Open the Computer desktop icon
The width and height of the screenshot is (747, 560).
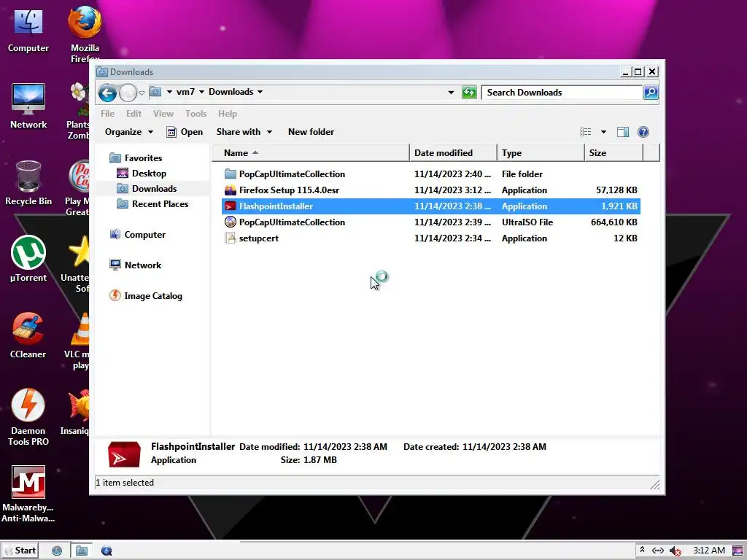[x=28, y=31]
